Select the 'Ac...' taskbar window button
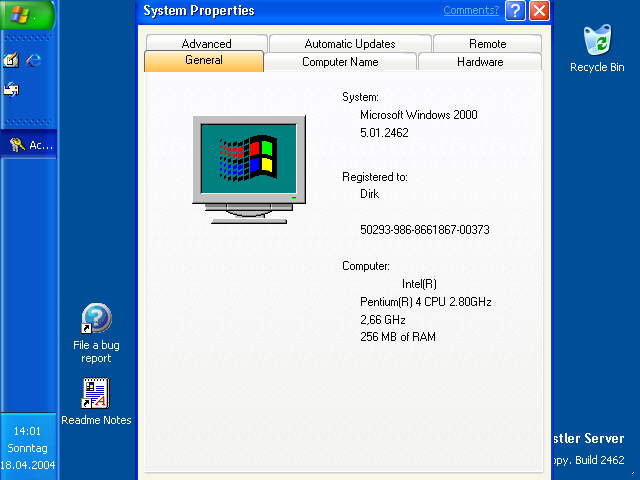This screenshot has height=480, width=640. point(29,144)
